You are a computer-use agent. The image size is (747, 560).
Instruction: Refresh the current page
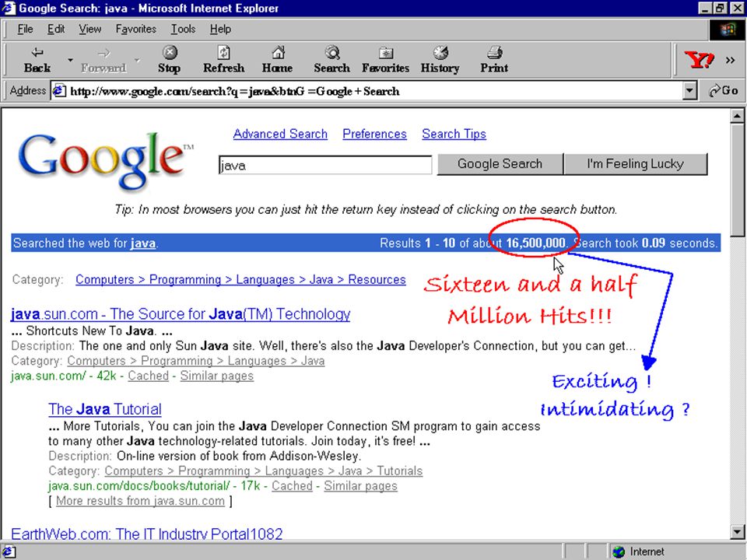coord(223,60)
